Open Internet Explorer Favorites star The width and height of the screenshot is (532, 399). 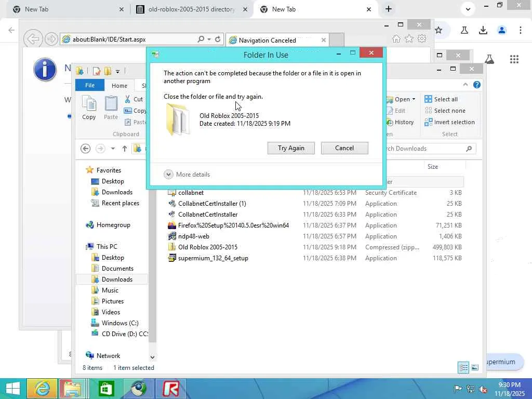pos(409,38)
